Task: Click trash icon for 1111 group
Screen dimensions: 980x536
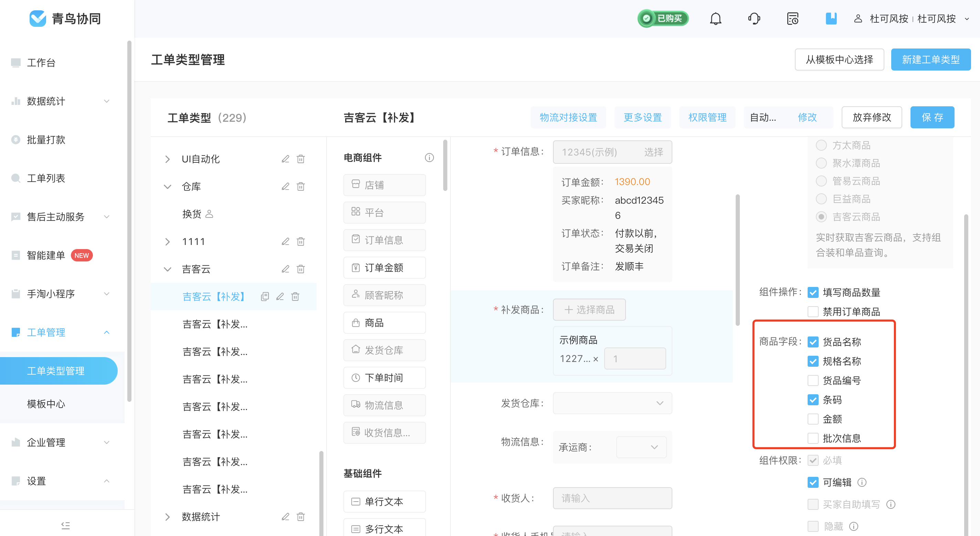Action: click(x=300, y=242)
